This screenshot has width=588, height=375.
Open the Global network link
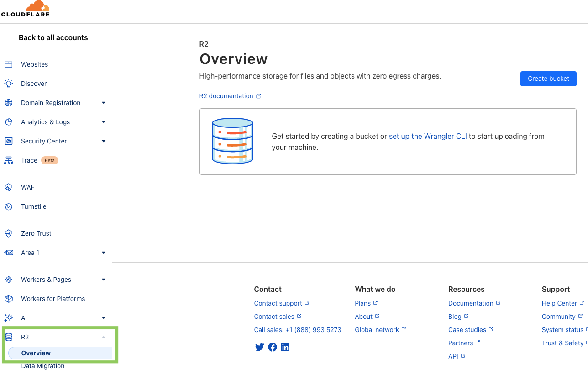(x=377, y=330)
